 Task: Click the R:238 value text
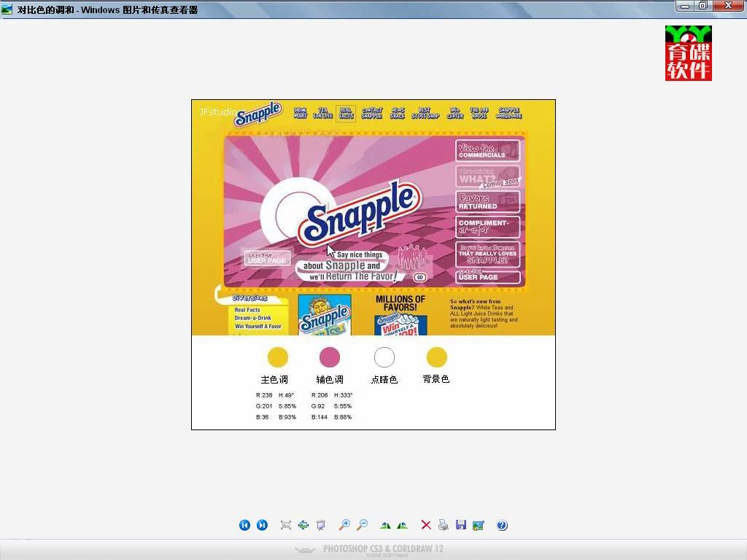click(x=264, y=395)
